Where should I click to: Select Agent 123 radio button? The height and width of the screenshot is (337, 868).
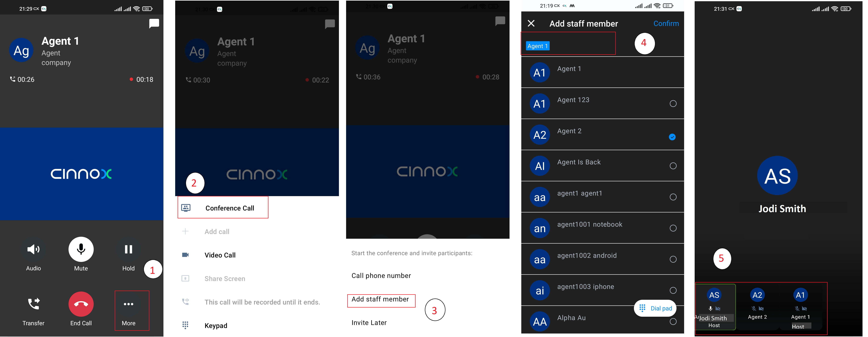click(673, 103)
